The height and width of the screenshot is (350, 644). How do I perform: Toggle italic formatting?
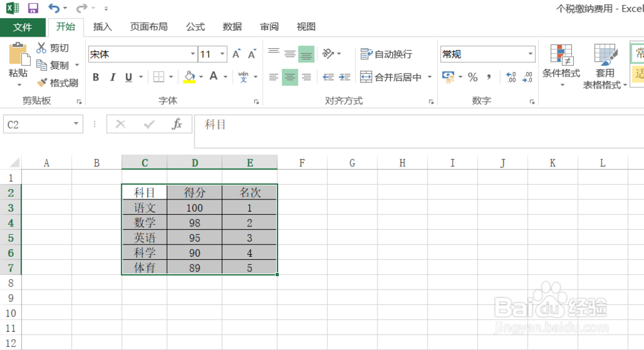(x=112, y=77)
